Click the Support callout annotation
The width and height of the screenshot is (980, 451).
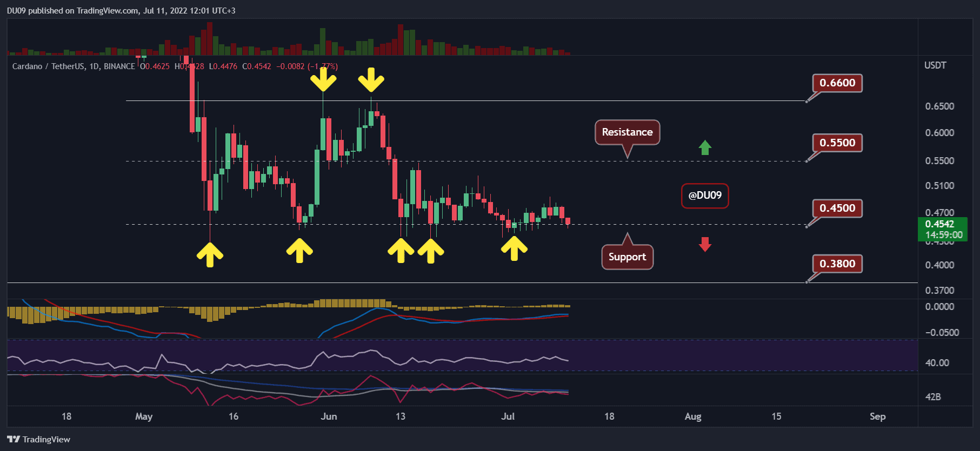tap(627, 257)
